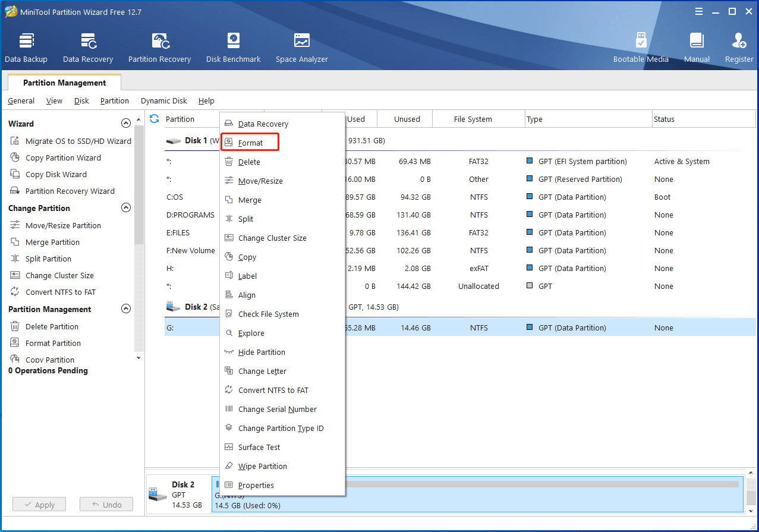Select the Disk 2 box in disk map
The height and width of the screenshot is (532, 759).
179,495
